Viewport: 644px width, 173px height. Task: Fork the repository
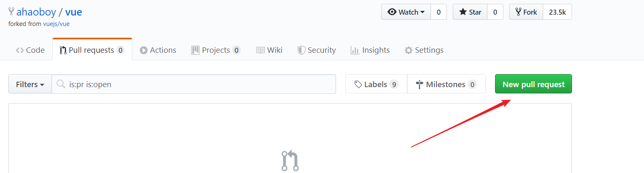point(526,12)
